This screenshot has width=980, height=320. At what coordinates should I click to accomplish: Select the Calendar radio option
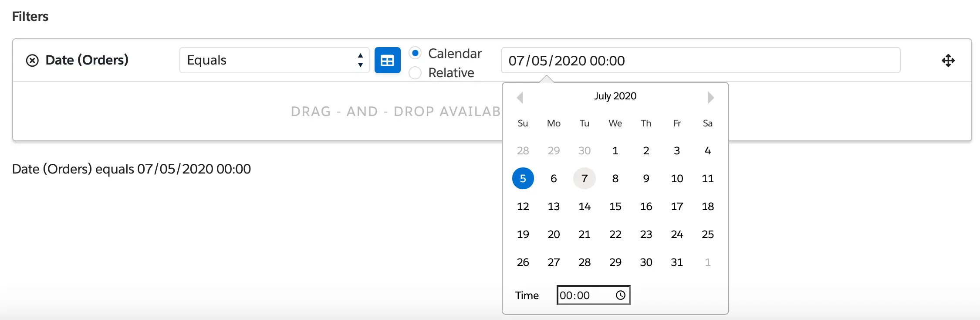[416, 53]
